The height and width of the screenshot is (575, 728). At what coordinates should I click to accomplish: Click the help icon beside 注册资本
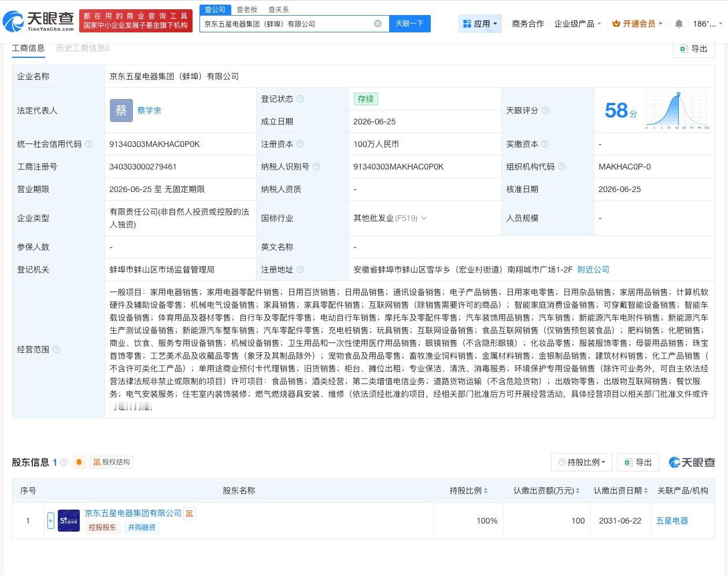coord(300,144)
